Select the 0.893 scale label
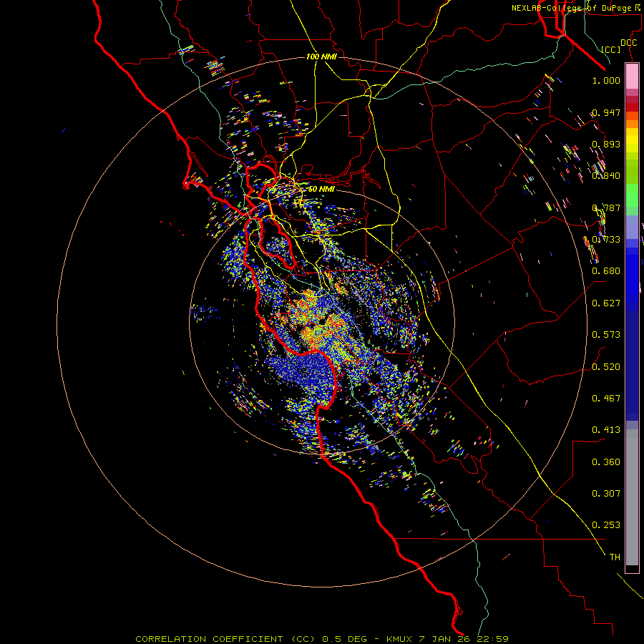 (606, 144)
